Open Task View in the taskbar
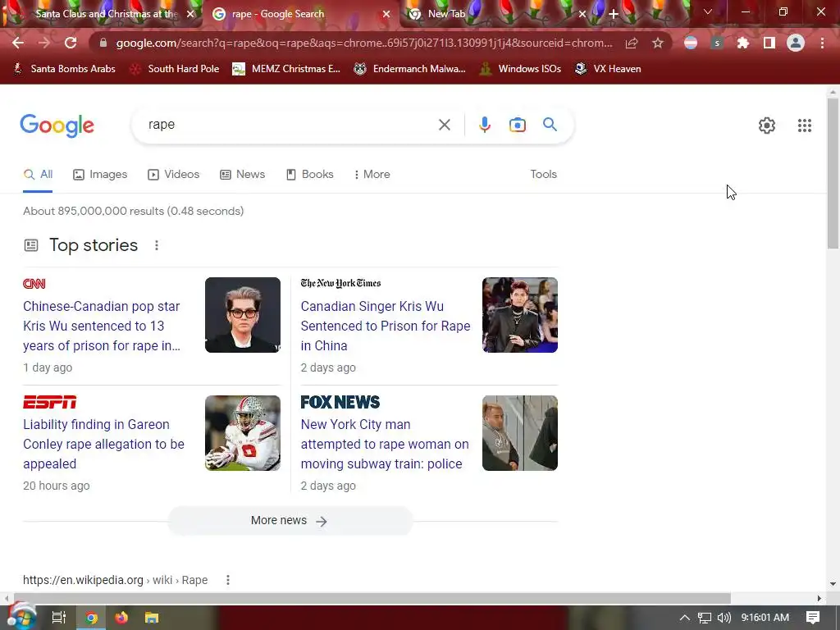Image resolution: width=840 pixels, height=630 pixels. pyautogui.click(x=59, y=618)
